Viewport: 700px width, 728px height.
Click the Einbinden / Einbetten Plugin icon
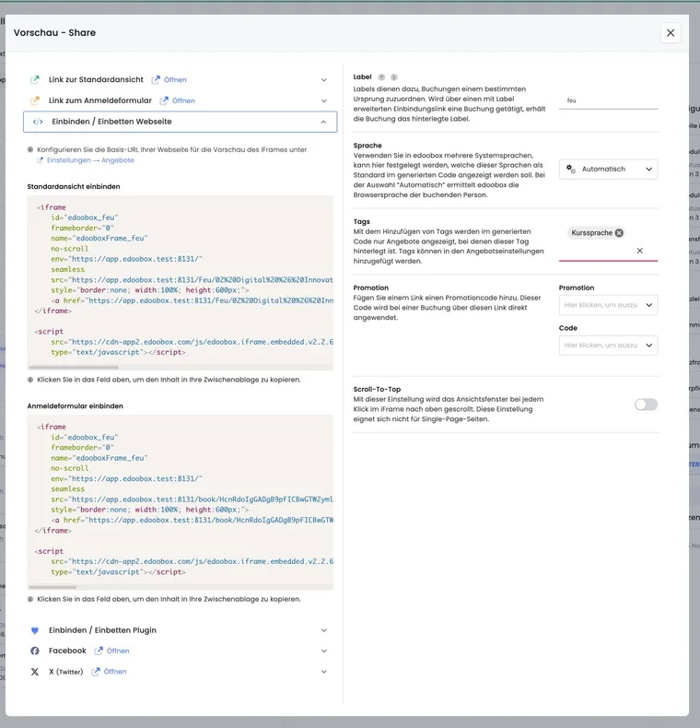35,630
